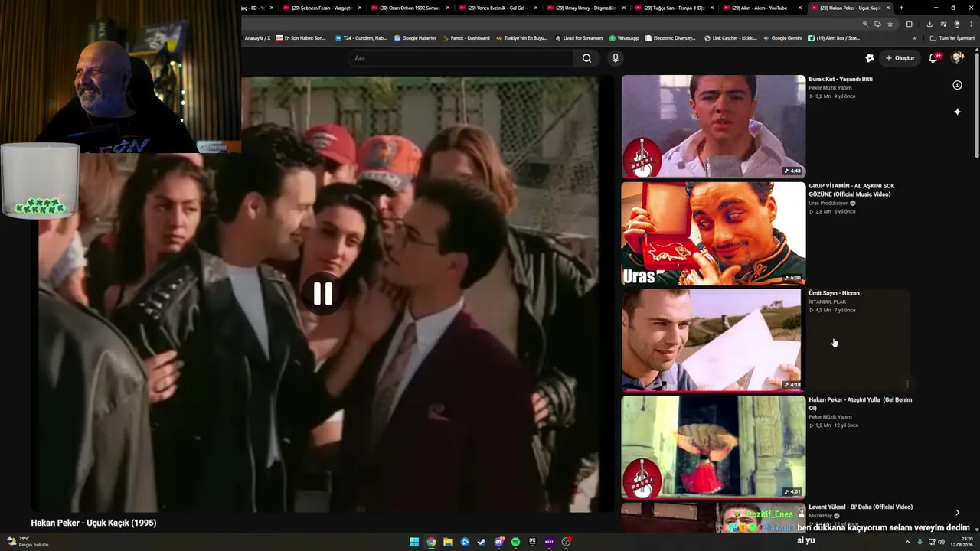980x551 pixels.
Task: Open Chrome from the taskbar
Action: click(x=431, y=542)
